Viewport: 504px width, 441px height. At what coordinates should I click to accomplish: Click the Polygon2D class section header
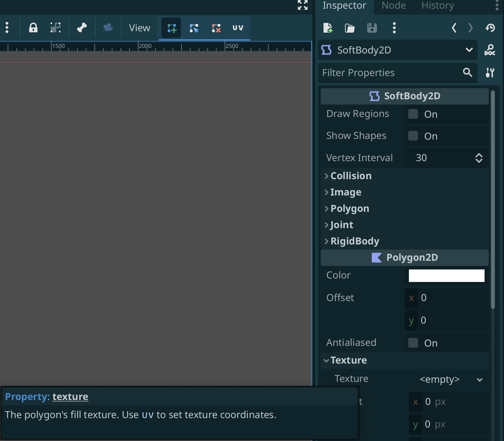coord(405,258)
